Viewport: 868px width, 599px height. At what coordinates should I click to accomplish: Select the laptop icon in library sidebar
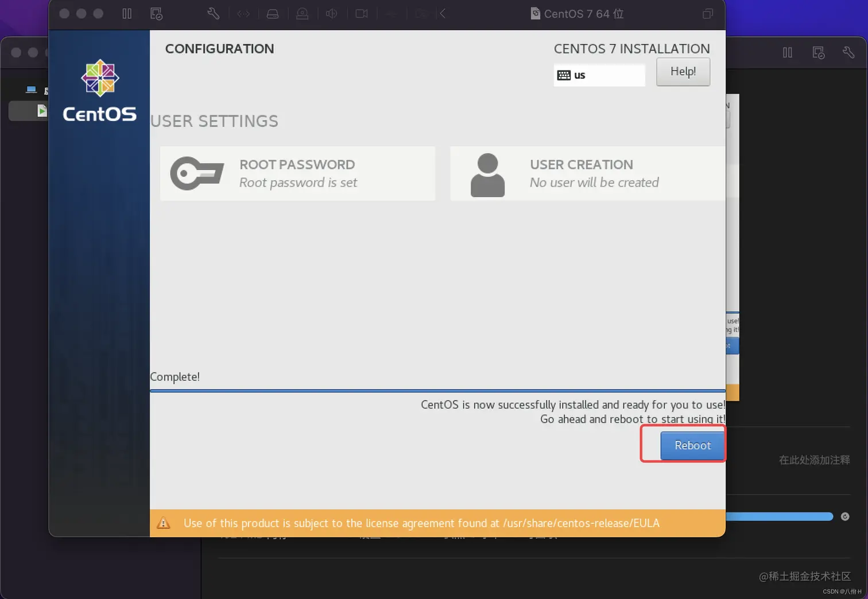[x=32, y=90]
